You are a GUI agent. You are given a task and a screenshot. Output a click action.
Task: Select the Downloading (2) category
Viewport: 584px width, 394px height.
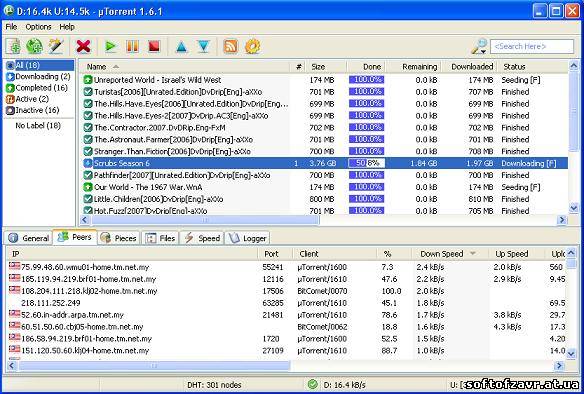point(38,76)
